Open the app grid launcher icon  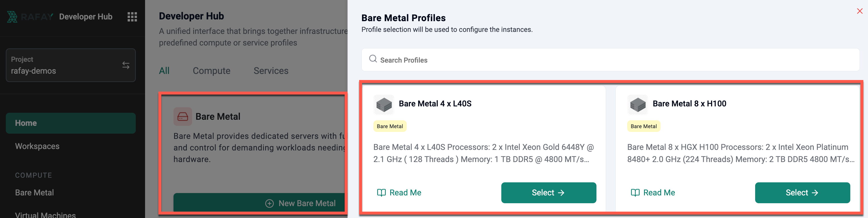tap(132, 17)
